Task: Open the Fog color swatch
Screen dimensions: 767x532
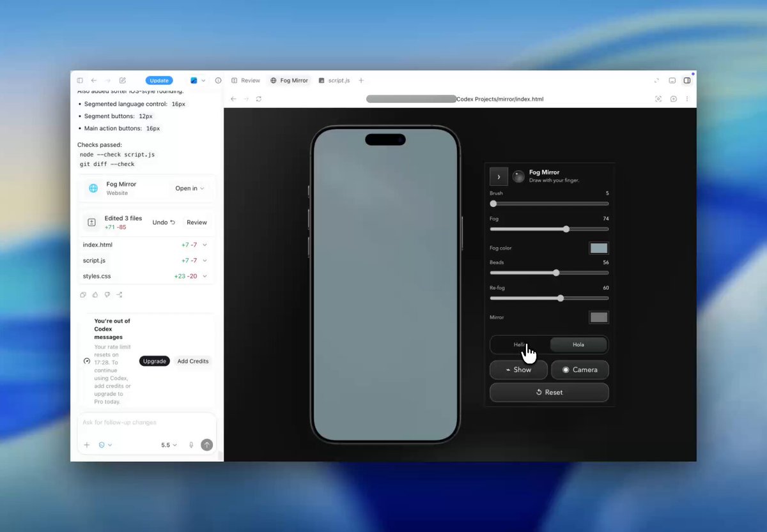Action: (x=599, y=248)
